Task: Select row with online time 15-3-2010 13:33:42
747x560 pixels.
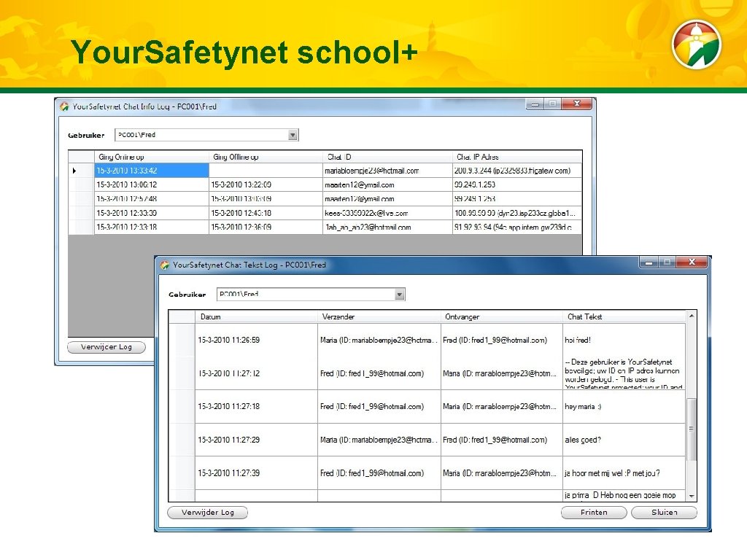Action: coord(152,171)
